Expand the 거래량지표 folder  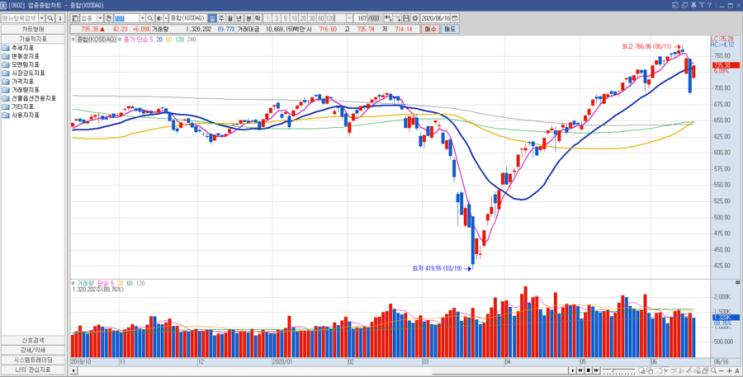tap(21, 90)
